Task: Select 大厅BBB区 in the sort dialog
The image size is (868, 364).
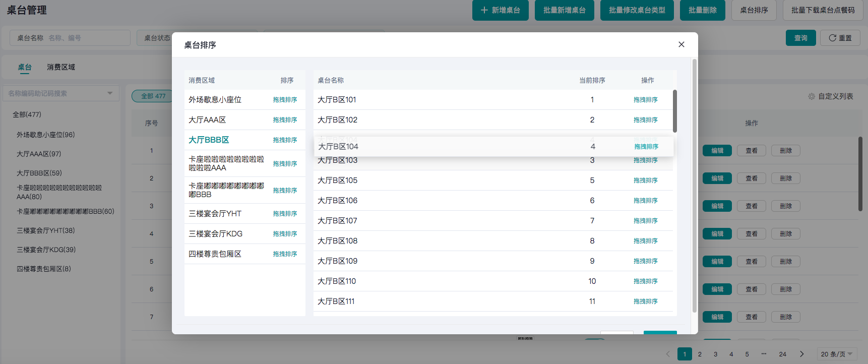Action: click(x=209, y=140)
